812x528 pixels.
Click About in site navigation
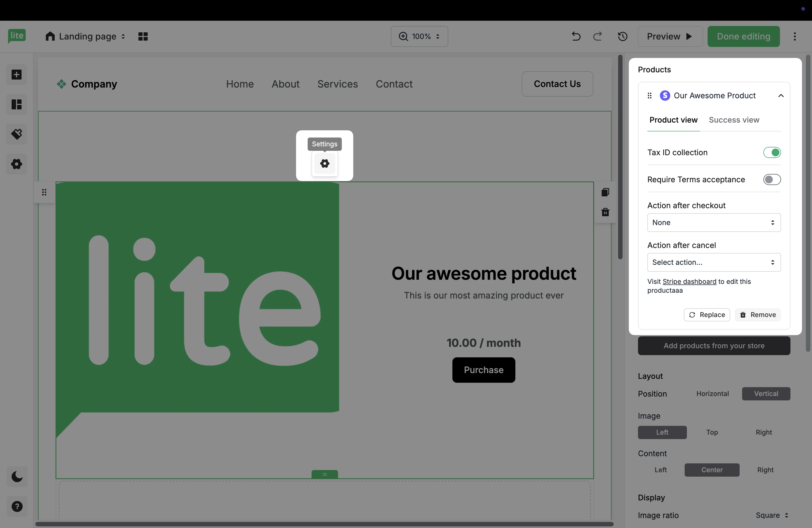286,84
